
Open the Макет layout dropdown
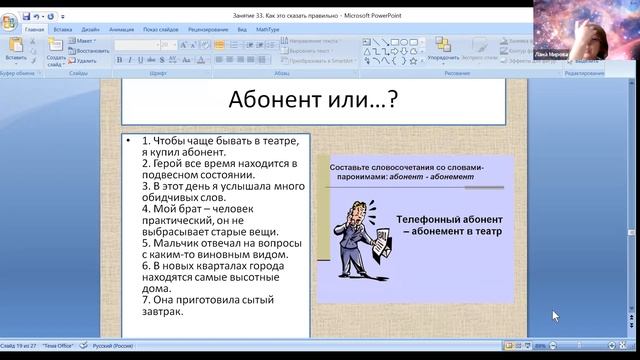[82, 41]
